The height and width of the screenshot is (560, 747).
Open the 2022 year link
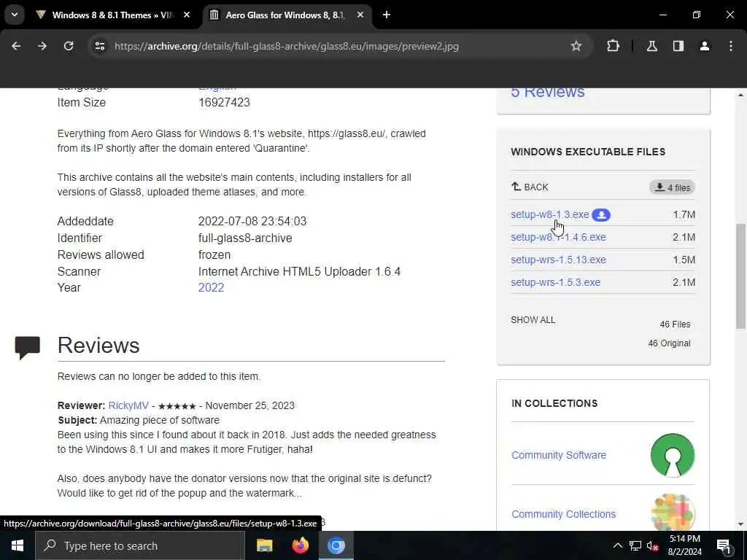pyautogui.click(x=211, y=287)
